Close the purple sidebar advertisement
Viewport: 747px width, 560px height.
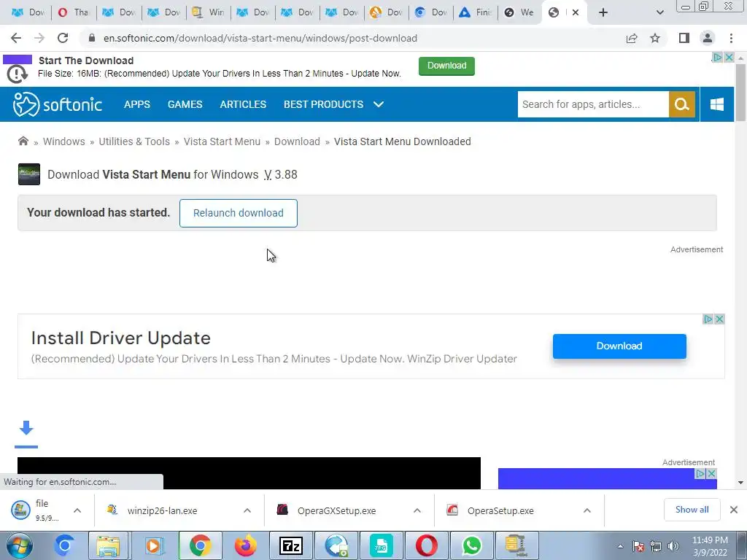(x=711, y=473)
